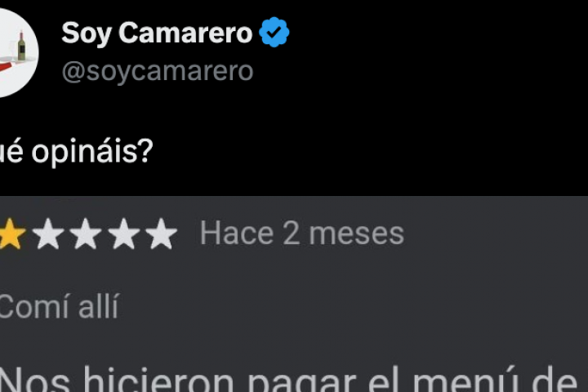
Task: Select the tweet text ending in 'opináis?'
Action: point(77,152)
